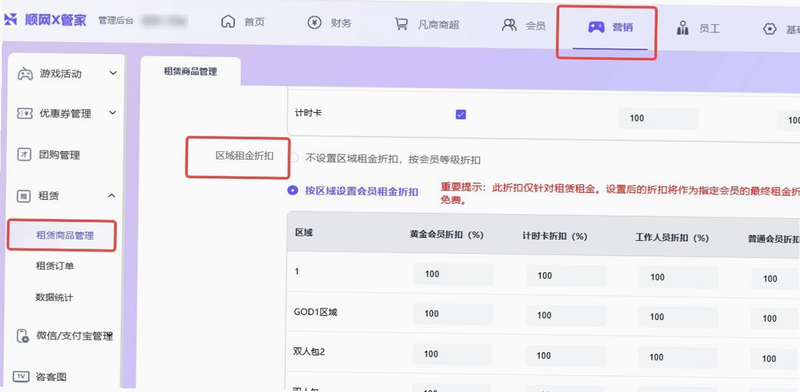Click the 优惠券管理 coupon icon
The image size is (800, 392).
click(25, 113)
